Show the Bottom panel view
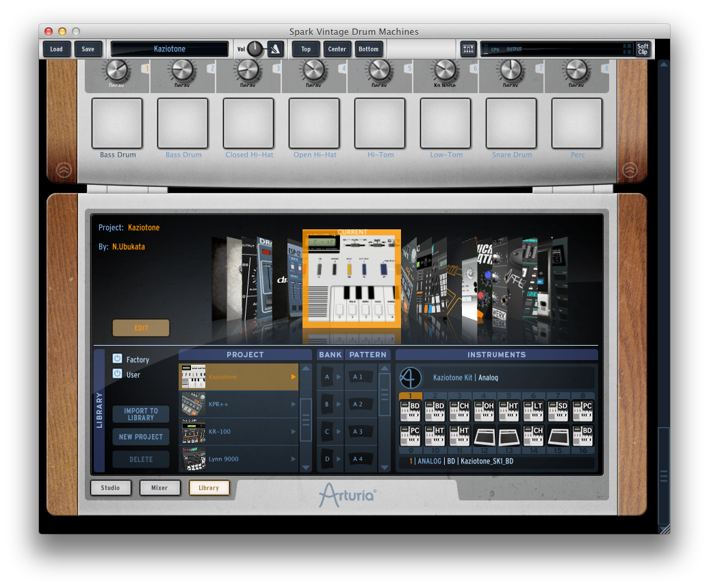 coord(368,49)
